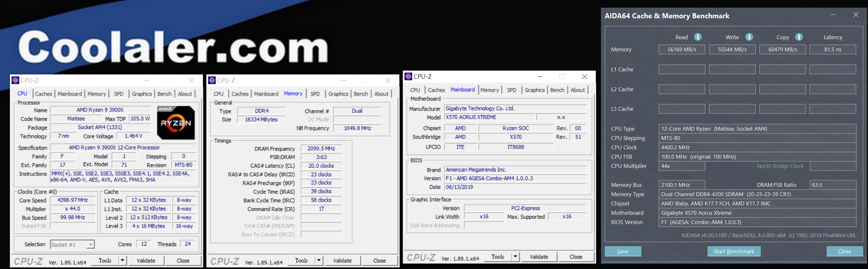Open Bench tab in the first CPU-Z window

(164, 94)
